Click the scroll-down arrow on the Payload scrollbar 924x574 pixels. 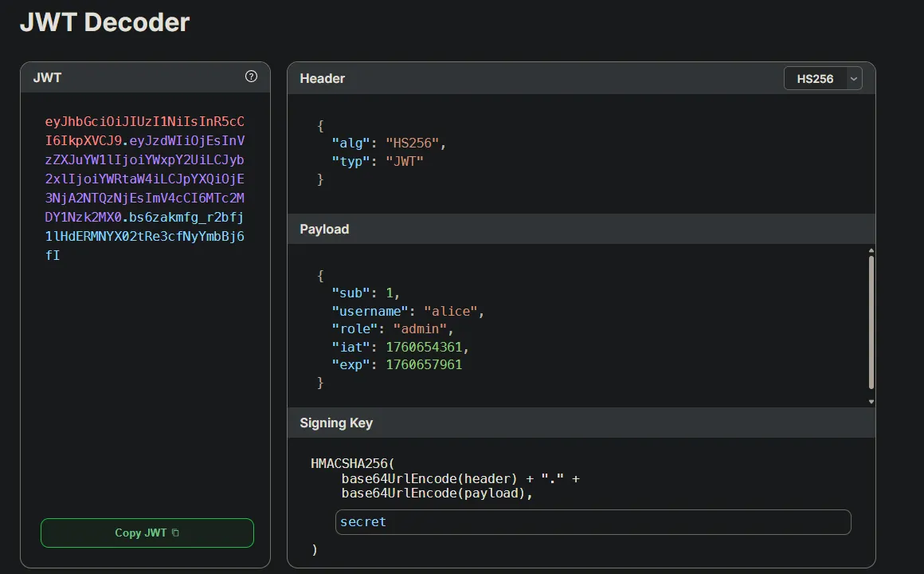tap(871, 401)
